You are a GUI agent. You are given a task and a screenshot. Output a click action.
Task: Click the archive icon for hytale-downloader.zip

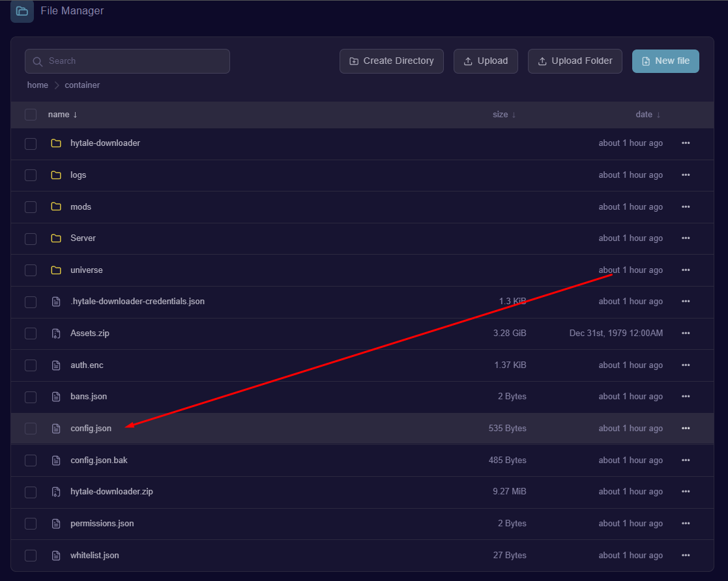pos(56,492)
